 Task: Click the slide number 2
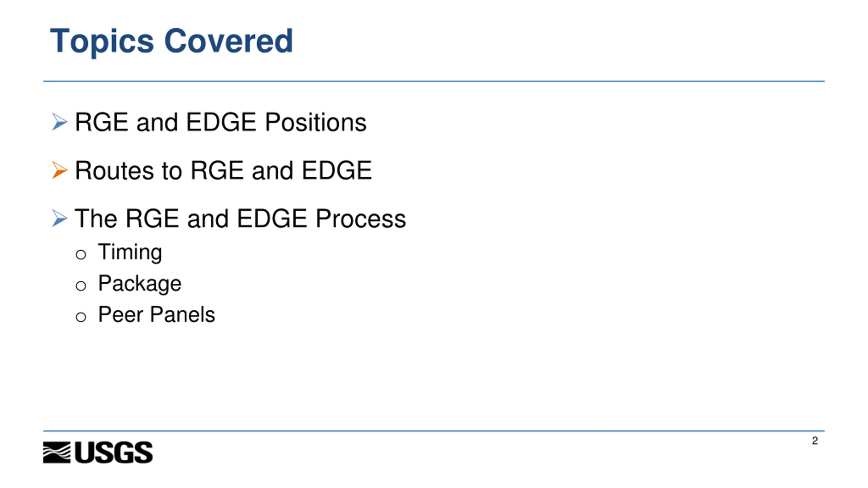pyautogui.click(x=815, y=441)
